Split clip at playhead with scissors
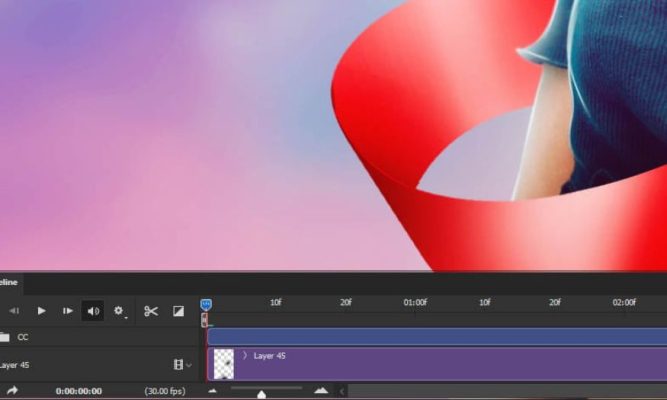The width and height of the screenshot is (667, 400). click(x=151, y=311)
